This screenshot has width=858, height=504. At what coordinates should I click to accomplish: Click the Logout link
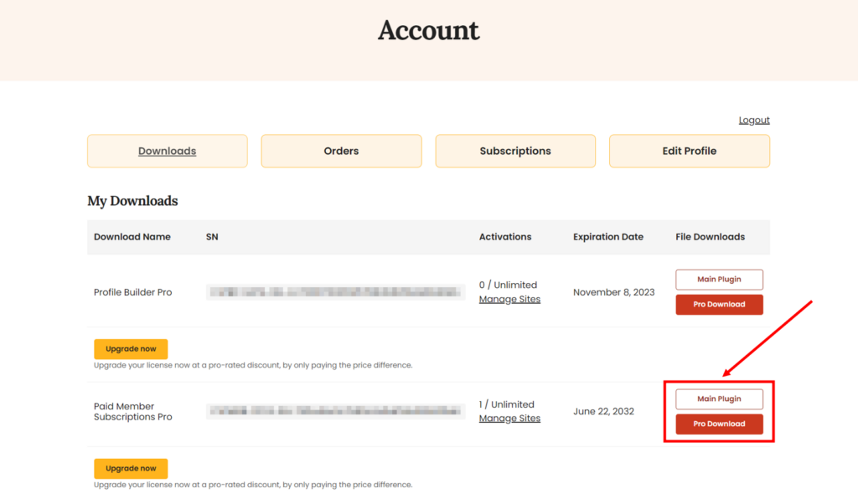(x=754, y=121)
